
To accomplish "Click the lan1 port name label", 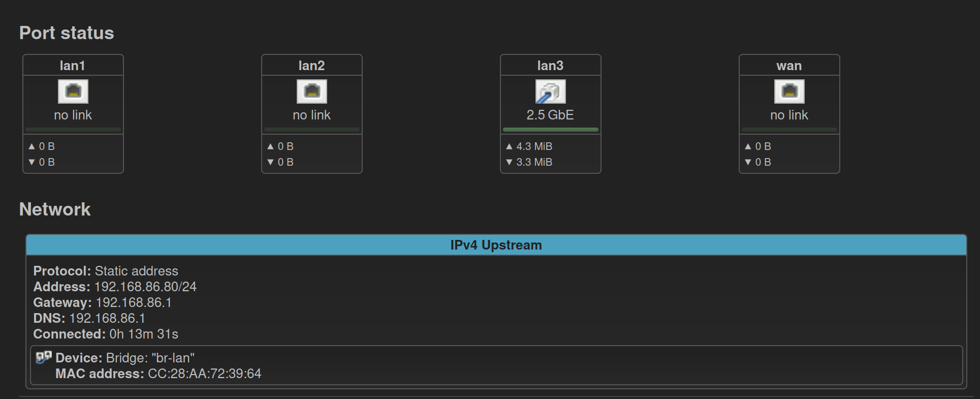I will 73,66.
